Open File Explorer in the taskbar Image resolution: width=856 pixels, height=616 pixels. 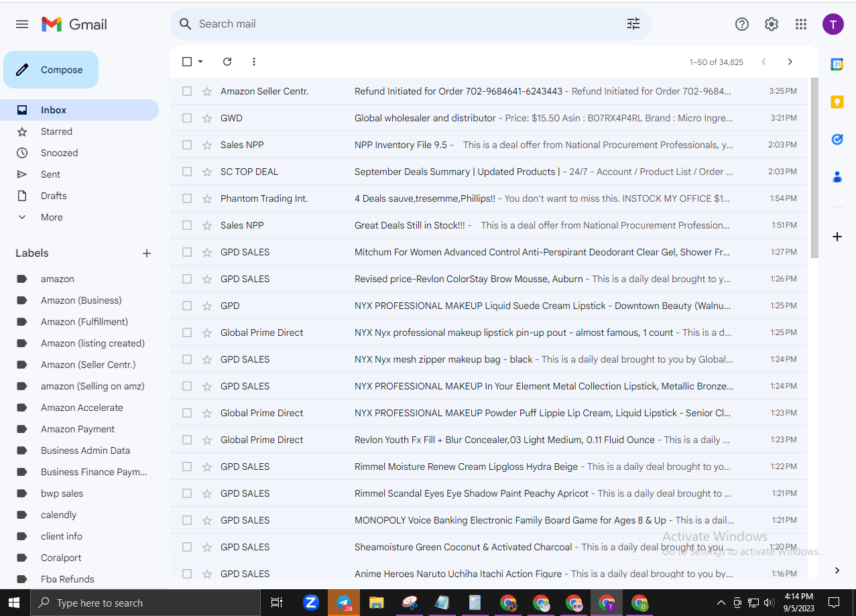(x=376, y=603)
